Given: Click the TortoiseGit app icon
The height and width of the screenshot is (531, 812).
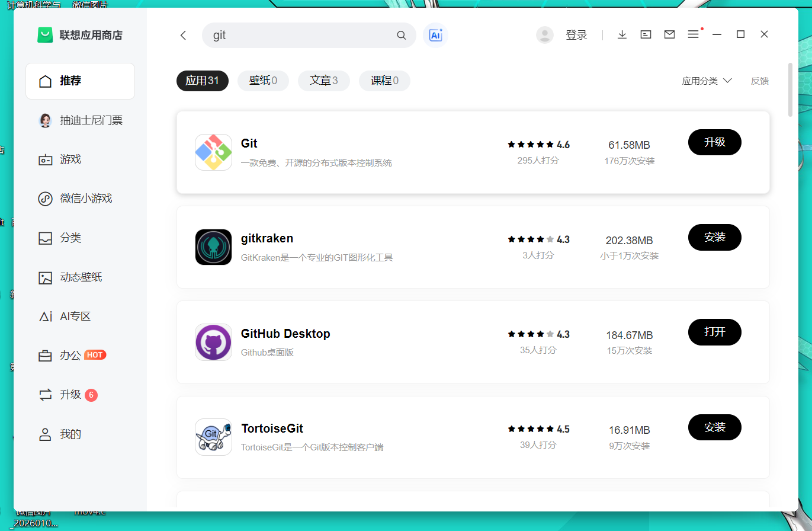Looking at the screenshot, I should tap(213, 437).
